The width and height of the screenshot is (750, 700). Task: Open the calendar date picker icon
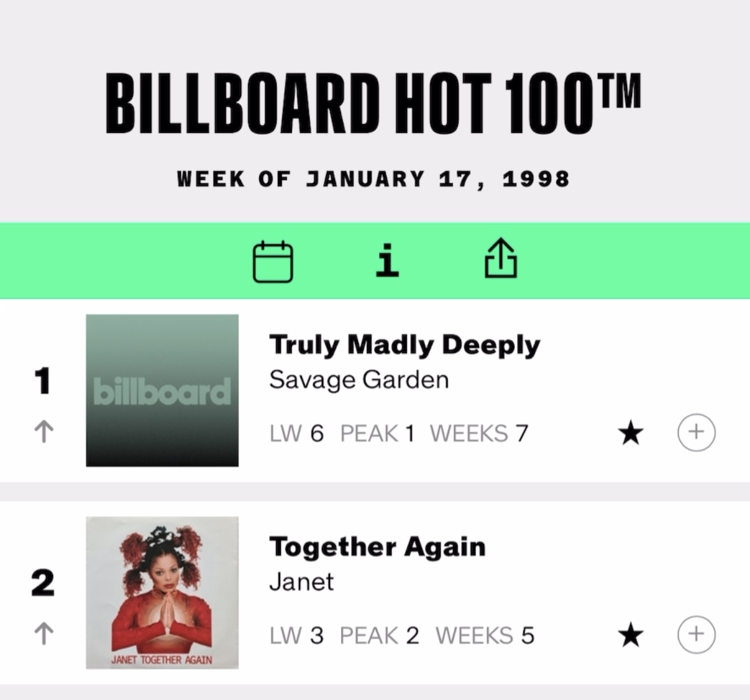point(273,261)
